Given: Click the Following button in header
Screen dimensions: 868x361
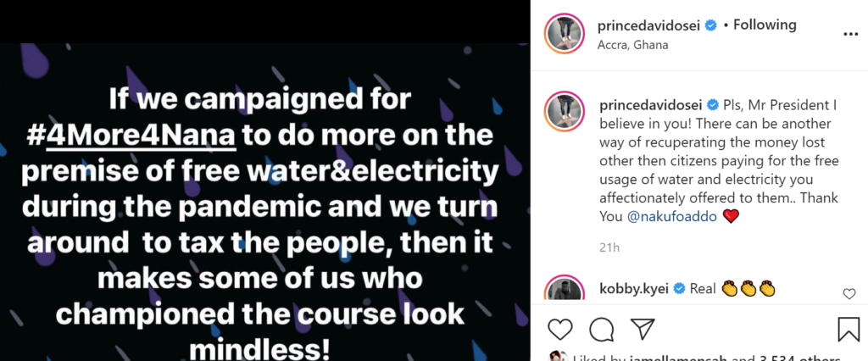Looking at the screenshot, I should click(x=765, y=25).
